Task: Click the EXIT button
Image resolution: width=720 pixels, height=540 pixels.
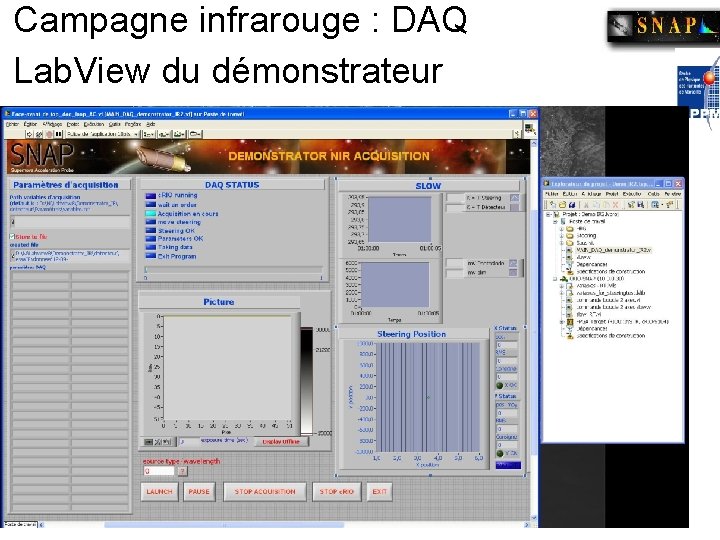Action: [x=380, y=492]
